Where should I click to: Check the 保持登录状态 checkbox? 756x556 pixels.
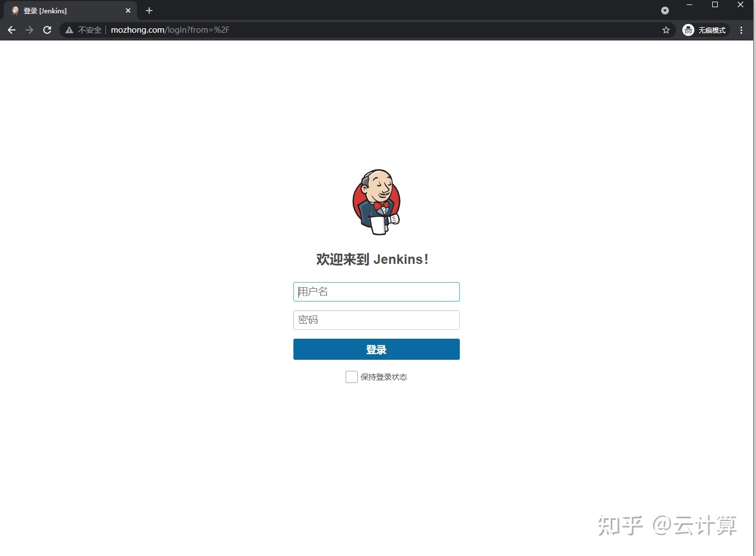352,377
